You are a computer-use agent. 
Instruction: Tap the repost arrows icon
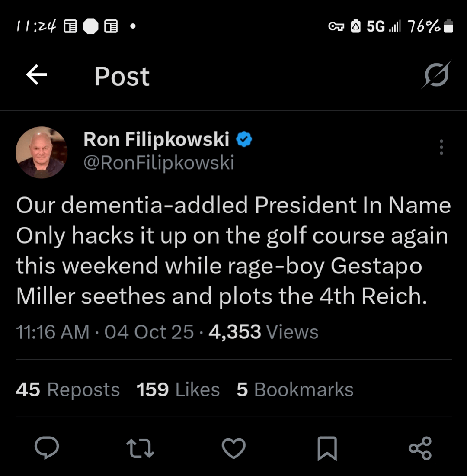140,448
